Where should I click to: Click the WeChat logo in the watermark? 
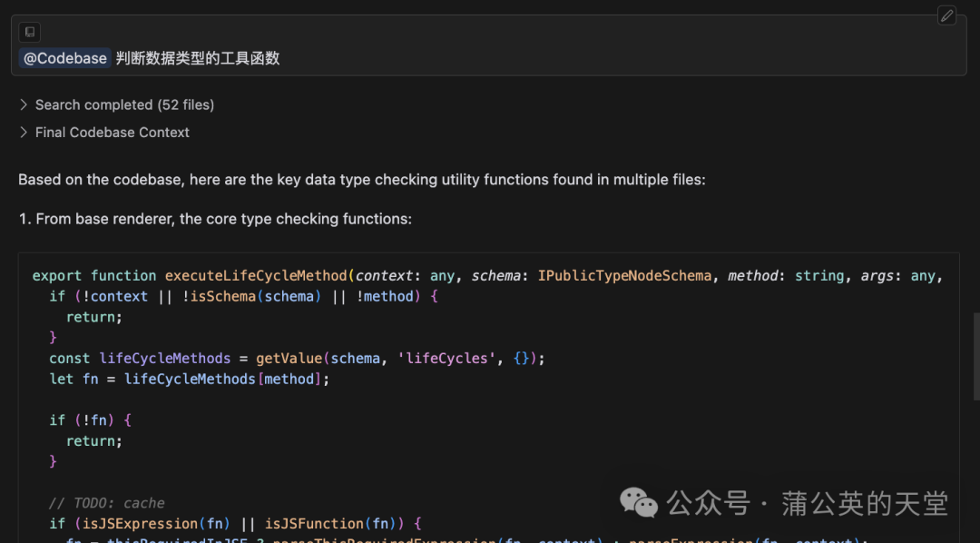(x=638, y=503)
